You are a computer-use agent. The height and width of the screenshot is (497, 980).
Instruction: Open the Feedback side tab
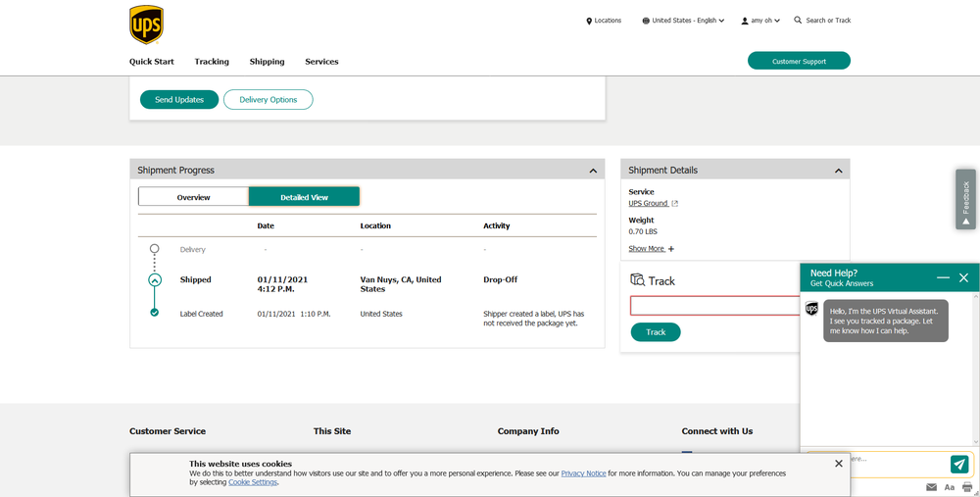coord(965,199)
